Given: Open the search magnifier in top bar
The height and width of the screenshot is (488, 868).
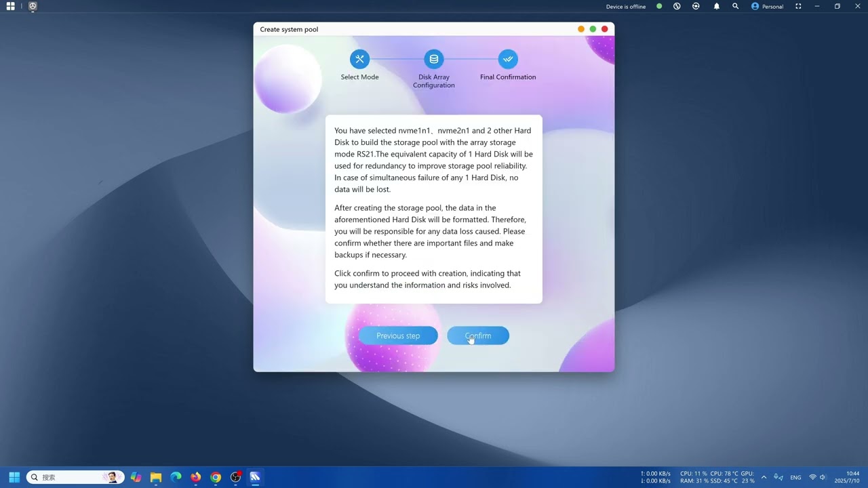Looking at the screenshot, I should tap(736, 6).
